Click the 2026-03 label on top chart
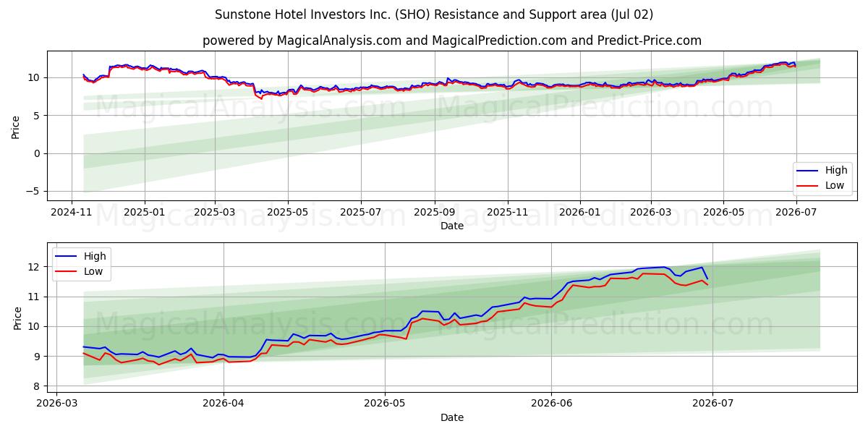Viewport: 868px width, 434px height. click(x=651, y=212)
